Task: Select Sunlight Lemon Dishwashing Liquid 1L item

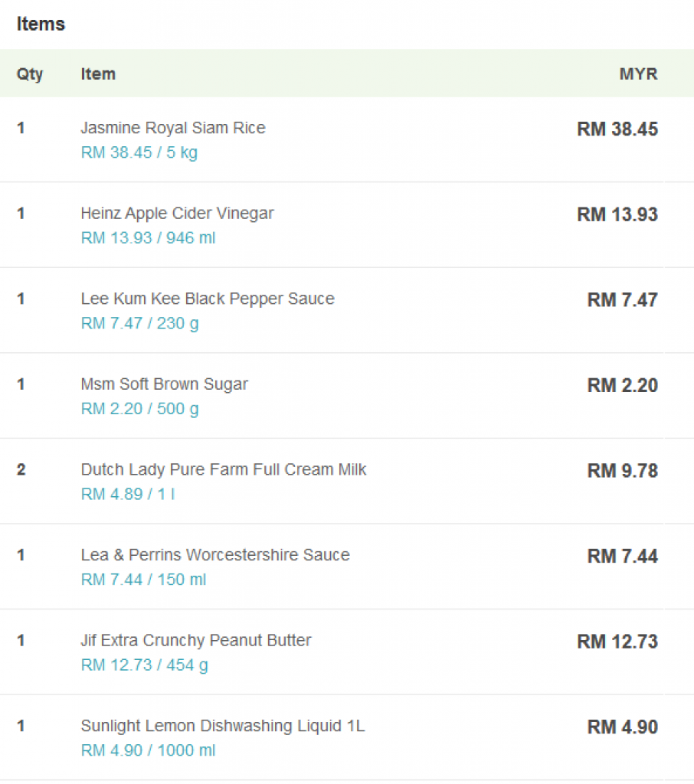Action: point(223,726)
